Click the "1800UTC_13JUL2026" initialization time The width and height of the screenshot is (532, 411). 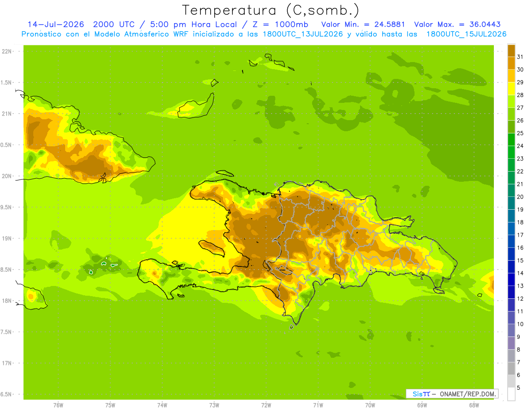[x=303, y=34]
